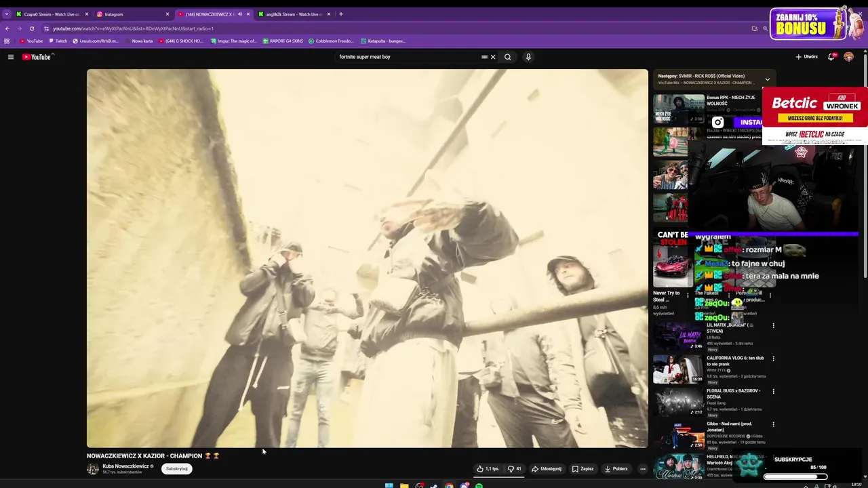Open the on-screen keyboard icon in search

point(484,57)
